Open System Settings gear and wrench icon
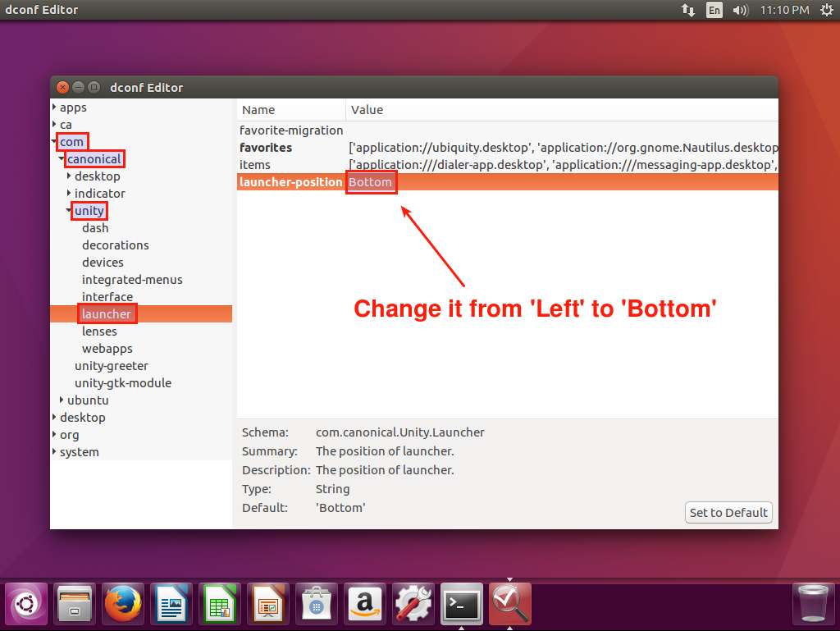 [x=413, y=604]
